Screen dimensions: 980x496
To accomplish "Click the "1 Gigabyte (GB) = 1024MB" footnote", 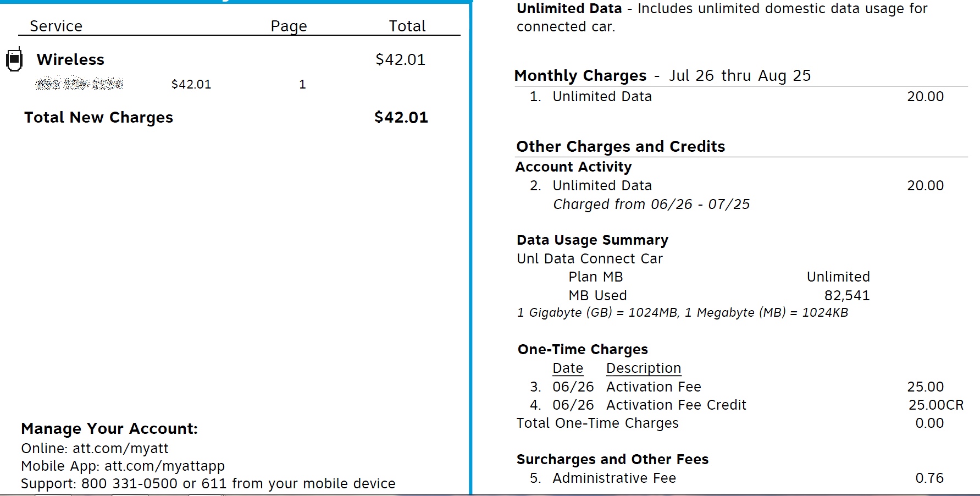I will tap(683, 313).
